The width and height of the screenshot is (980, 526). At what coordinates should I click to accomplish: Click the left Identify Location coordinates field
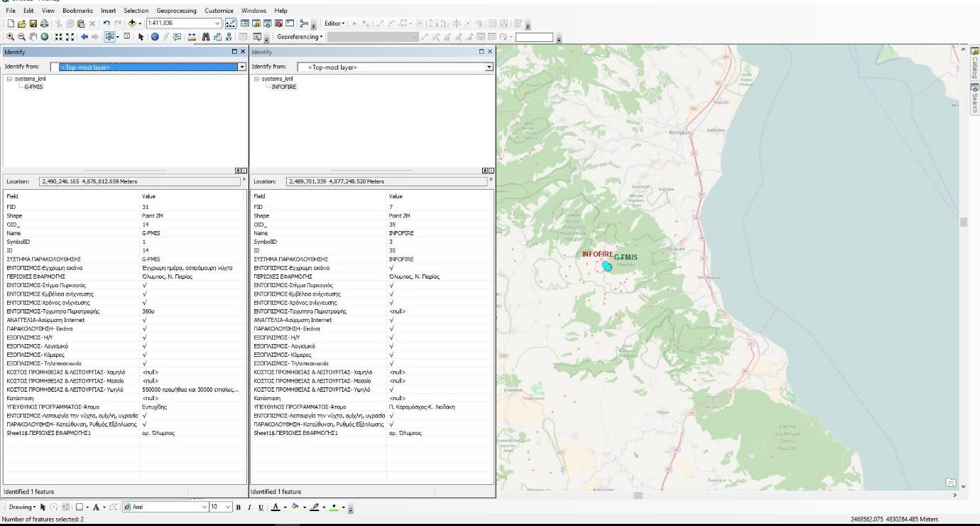click(x=140, y=181)
